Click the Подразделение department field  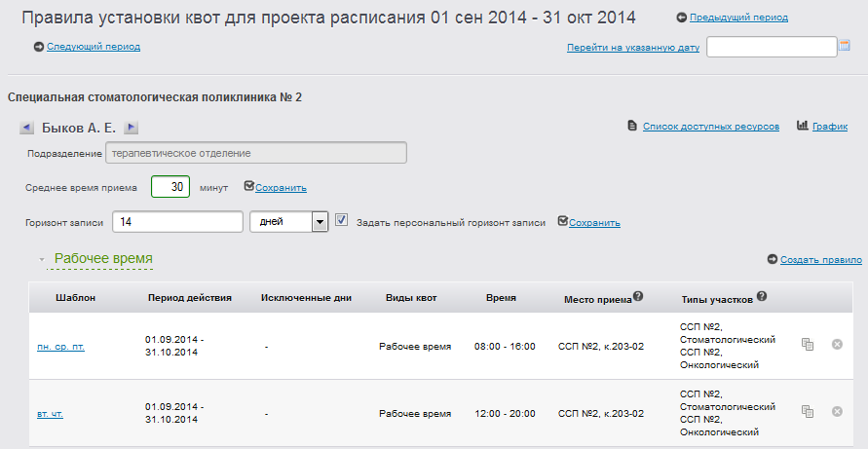coord(256,153)
